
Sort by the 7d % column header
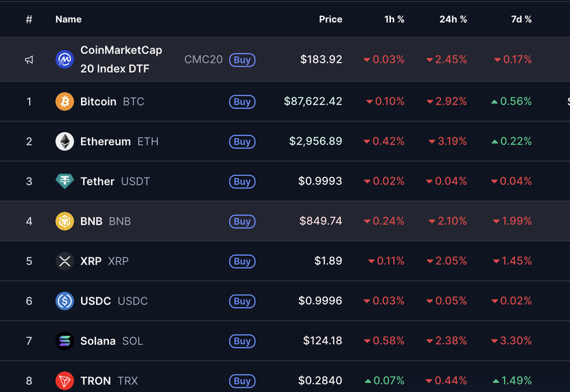tap(521, 19)
